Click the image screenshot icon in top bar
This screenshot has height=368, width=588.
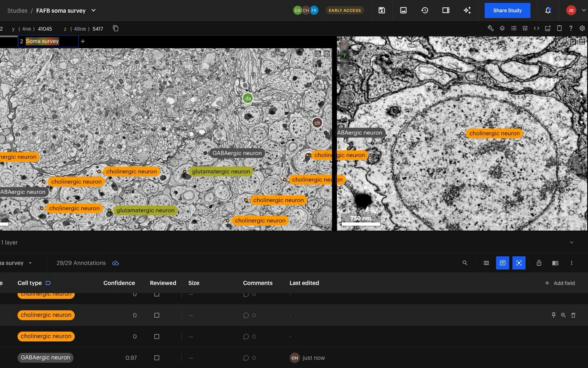point(403,10)
